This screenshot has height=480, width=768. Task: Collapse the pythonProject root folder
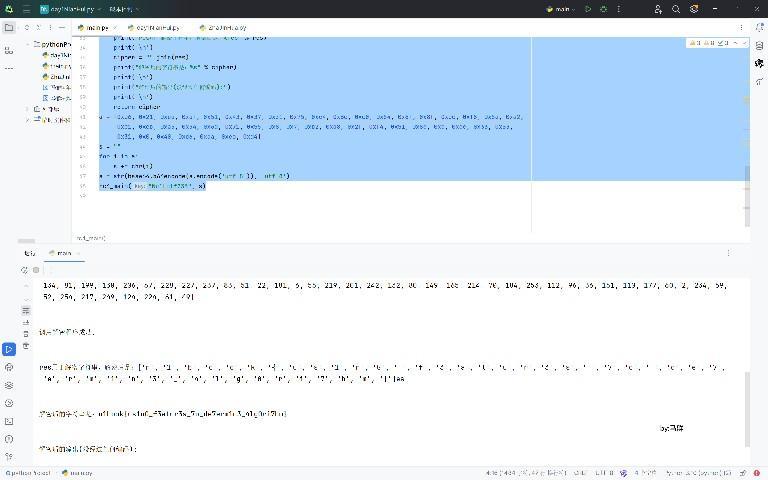(x=27, y=44)
